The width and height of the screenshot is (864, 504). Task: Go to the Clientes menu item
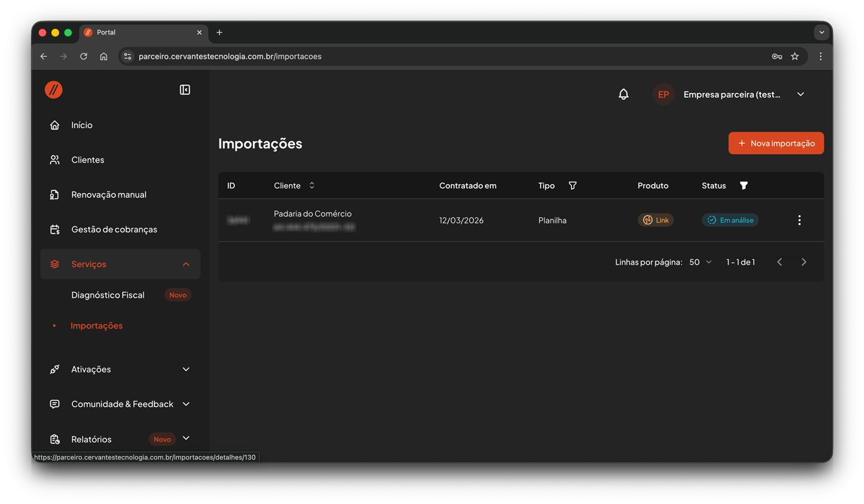(88, 160)
